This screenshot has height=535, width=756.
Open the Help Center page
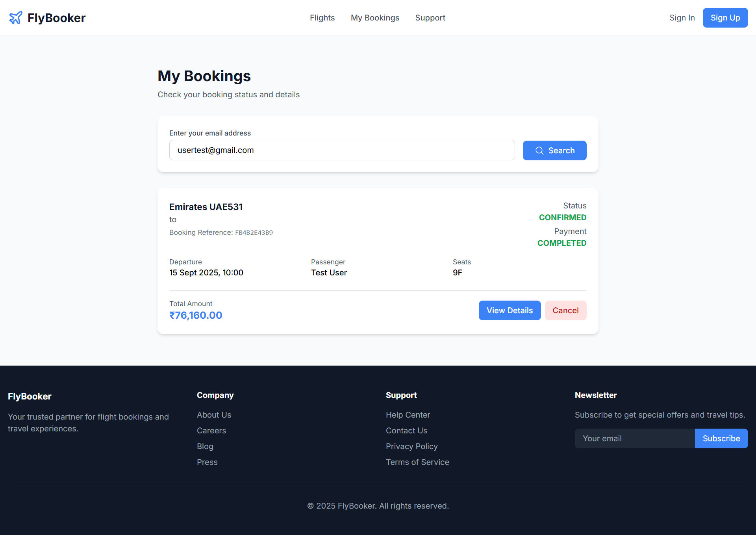pyautogui.click(x=408, y=415)
